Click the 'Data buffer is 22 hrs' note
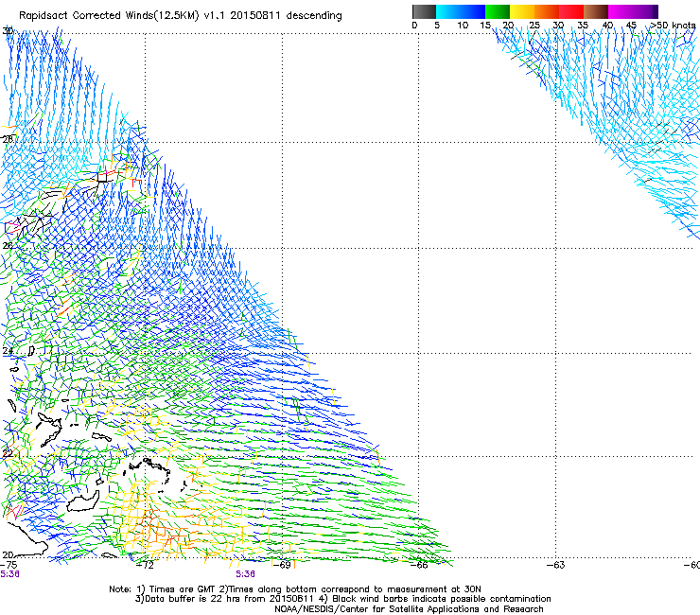Image resolution: width=700 pixels, height=615 pixels. (x=342, y=599)
